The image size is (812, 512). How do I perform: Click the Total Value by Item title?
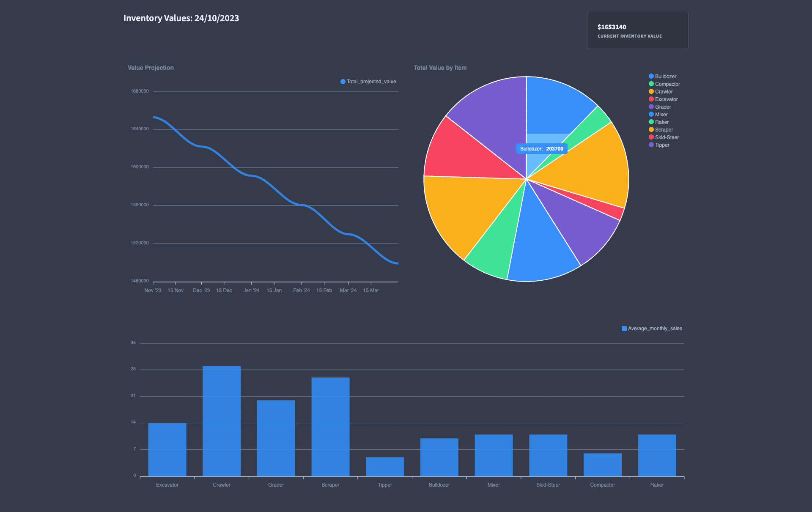click(x=440, y=68)
